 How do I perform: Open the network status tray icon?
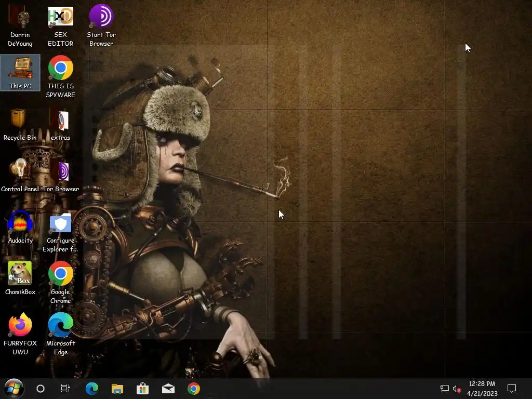(445, 389)
